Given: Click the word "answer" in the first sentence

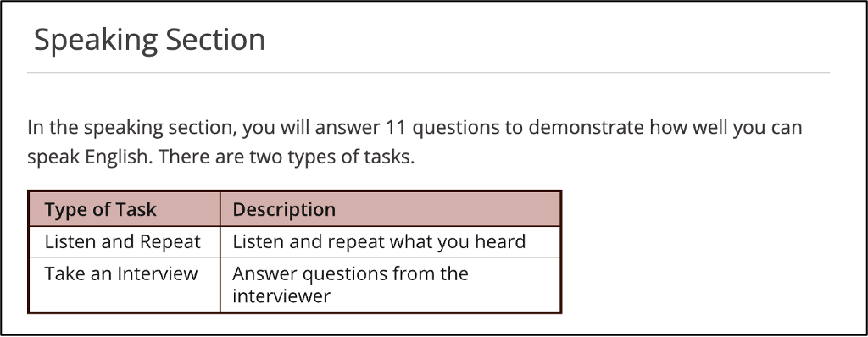Looking at the screenshot, I should [x=345, y=129].
